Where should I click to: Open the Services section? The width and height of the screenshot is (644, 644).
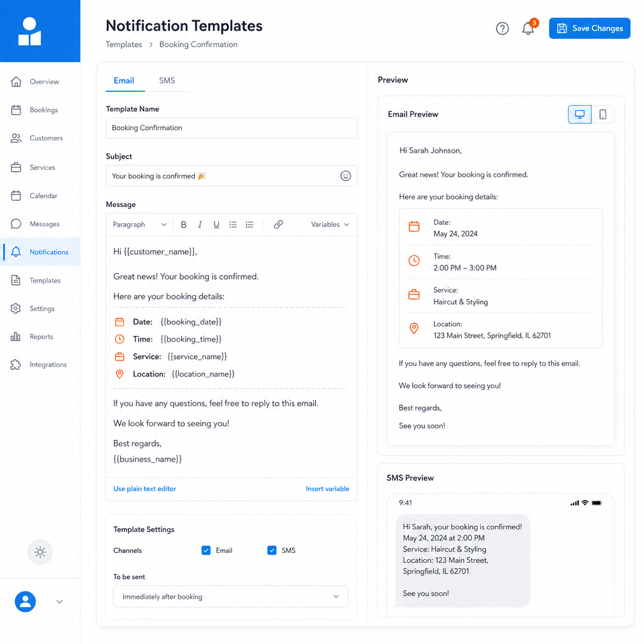pyautogui.click(x=40, y=167)
